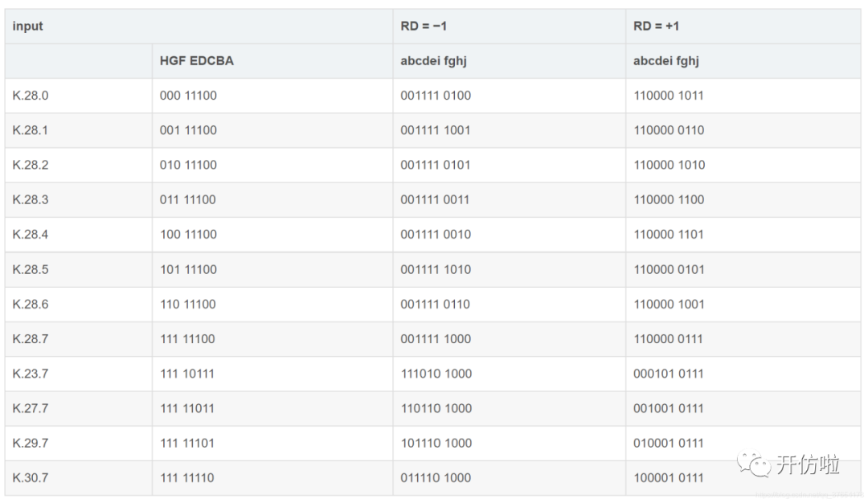The width and height of the screenshot is (868, 503).
Task: Select the code '110000 0101' cell
Action: [669, 269]
